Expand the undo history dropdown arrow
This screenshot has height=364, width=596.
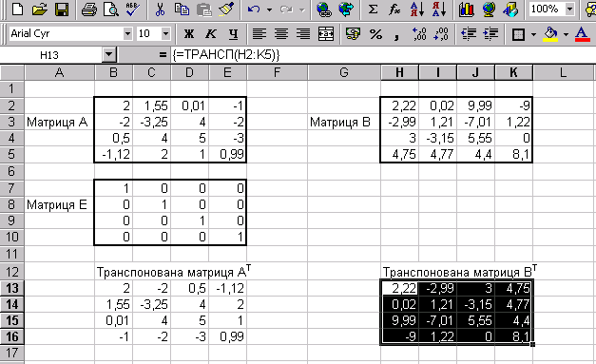270,10
